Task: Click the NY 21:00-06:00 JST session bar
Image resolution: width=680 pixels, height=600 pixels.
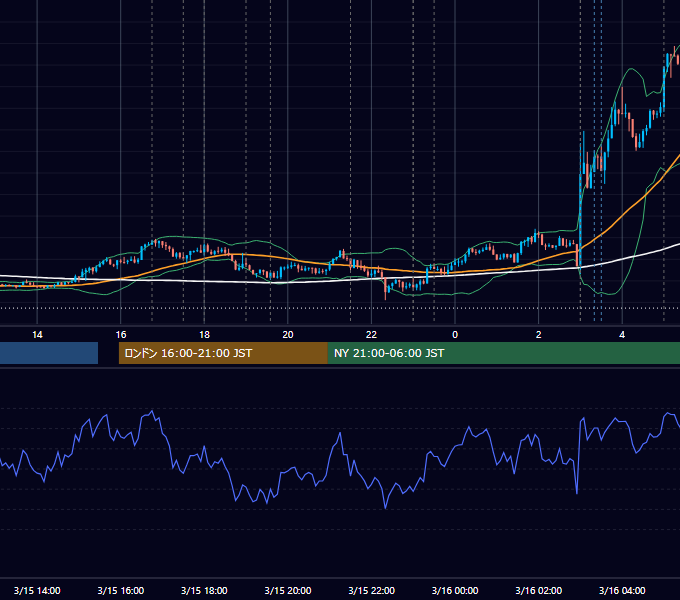Action: click(503, 353)
